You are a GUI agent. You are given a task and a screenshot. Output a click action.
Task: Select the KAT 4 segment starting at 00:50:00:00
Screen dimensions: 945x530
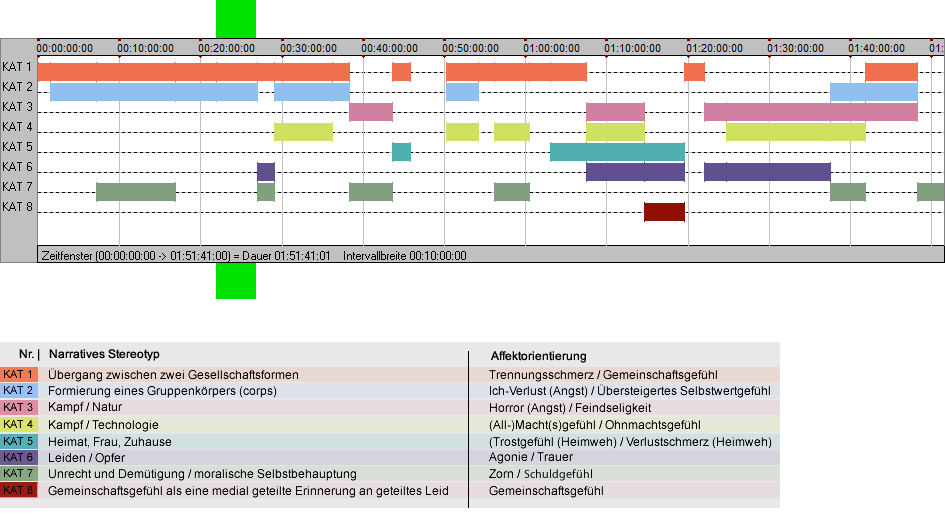(462, 131)
